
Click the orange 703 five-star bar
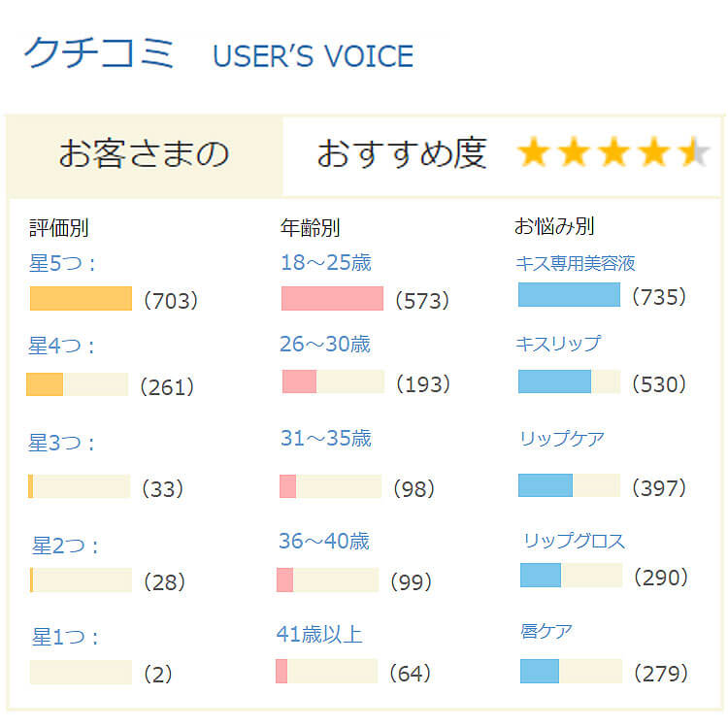(81, 298)
